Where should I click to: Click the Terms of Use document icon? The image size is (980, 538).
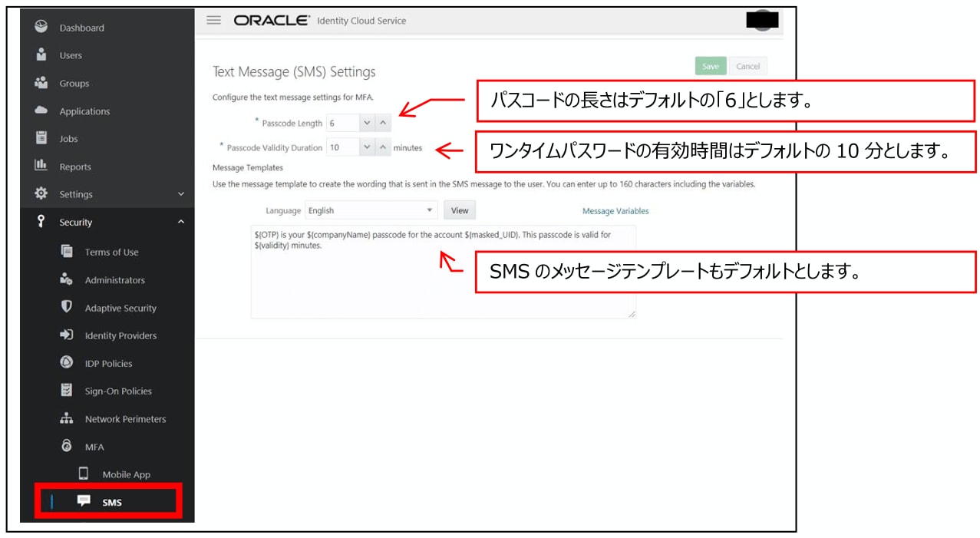67,251
